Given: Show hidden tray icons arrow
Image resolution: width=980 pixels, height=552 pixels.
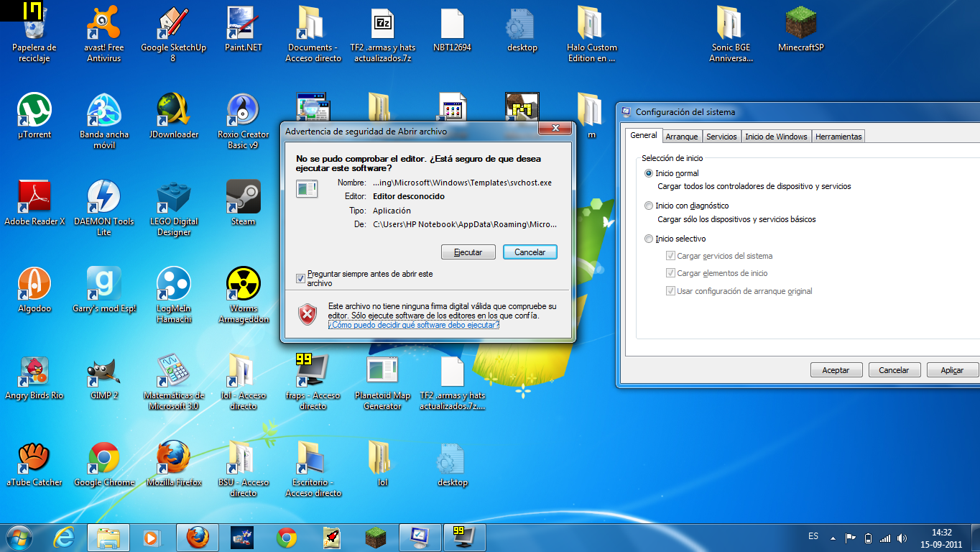Looking at the screenshot, I should coord(833,538).
